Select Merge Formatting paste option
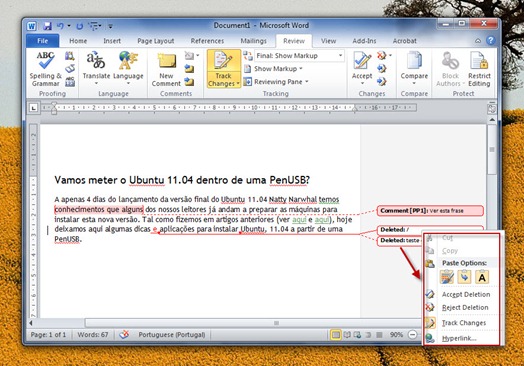This screenshot has width=524, height=366. pyautogui.click(x=464, y=277)
